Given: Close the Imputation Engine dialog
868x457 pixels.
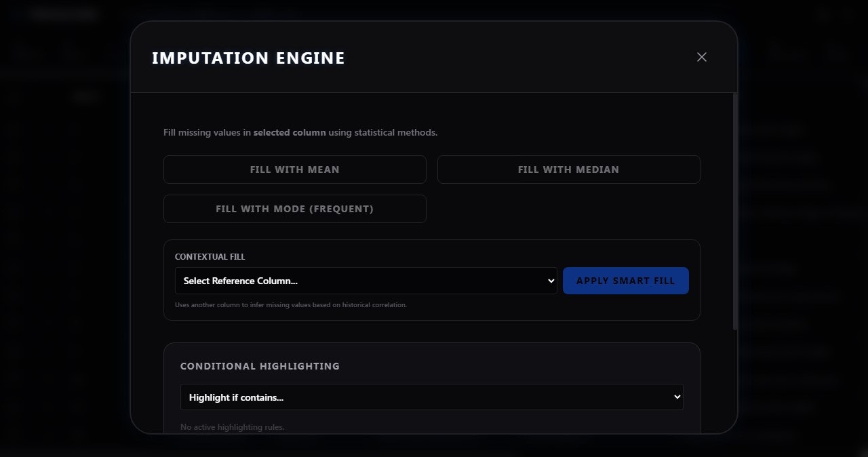Looking at the screenshot, I should coord(702,57).
